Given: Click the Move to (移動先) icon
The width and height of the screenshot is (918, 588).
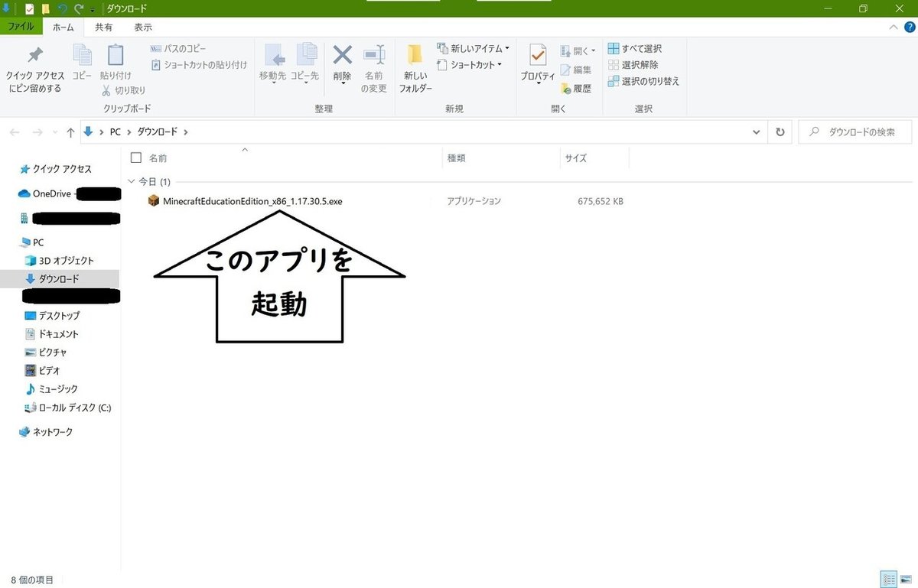Looking at the screenshot, I should pos(274,55).
